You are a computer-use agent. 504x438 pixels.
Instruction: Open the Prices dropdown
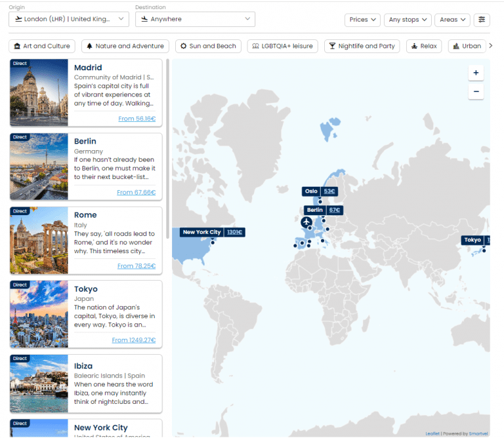[x=362, y=20]
